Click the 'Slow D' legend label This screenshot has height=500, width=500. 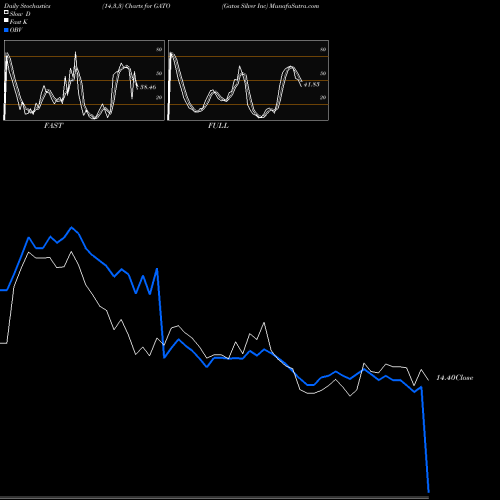coord(20,14)
